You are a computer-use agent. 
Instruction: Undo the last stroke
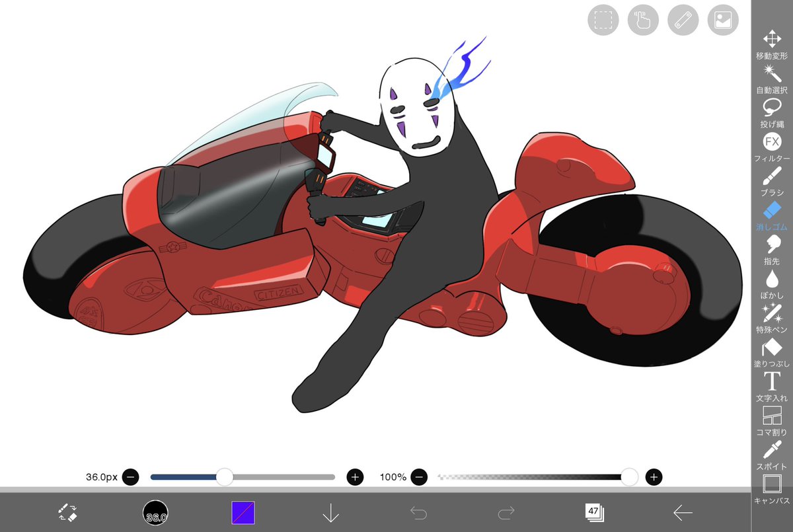(418, 512)
